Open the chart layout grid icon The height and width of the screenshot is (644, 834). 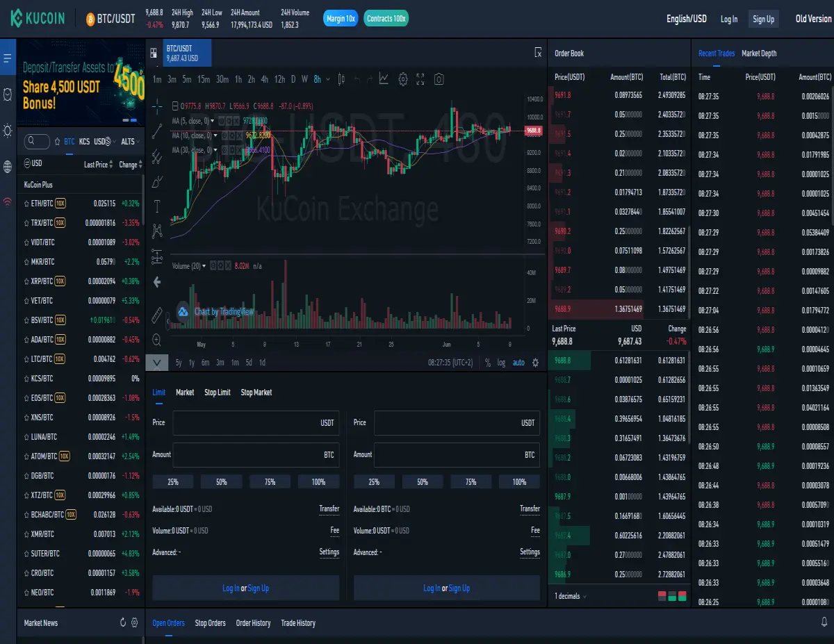click(154, 52)
